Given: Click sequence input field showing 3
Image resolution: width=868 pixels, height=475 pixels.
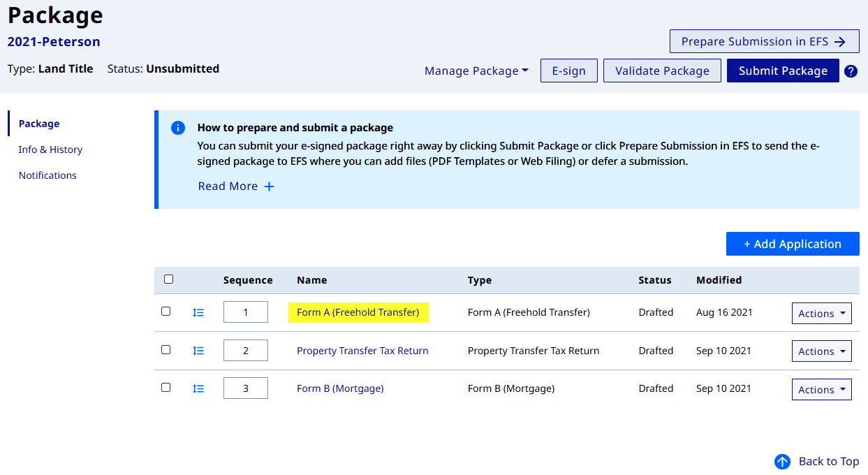Looking at the screenshot, I should [246, 388].
